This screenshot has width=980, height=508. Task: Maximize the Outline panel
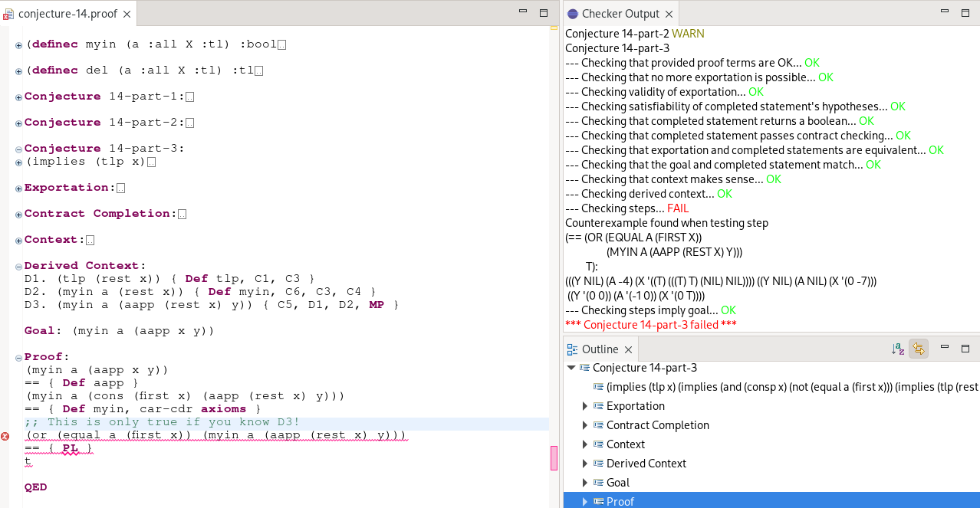point(965,349)
